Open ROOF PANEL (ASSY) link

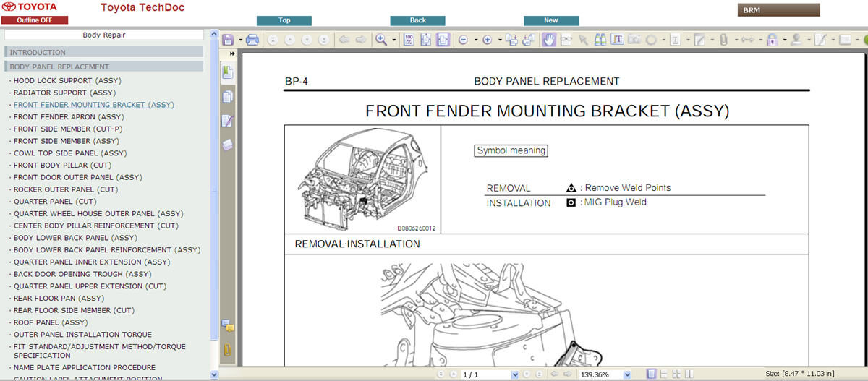tap(51, 322)
